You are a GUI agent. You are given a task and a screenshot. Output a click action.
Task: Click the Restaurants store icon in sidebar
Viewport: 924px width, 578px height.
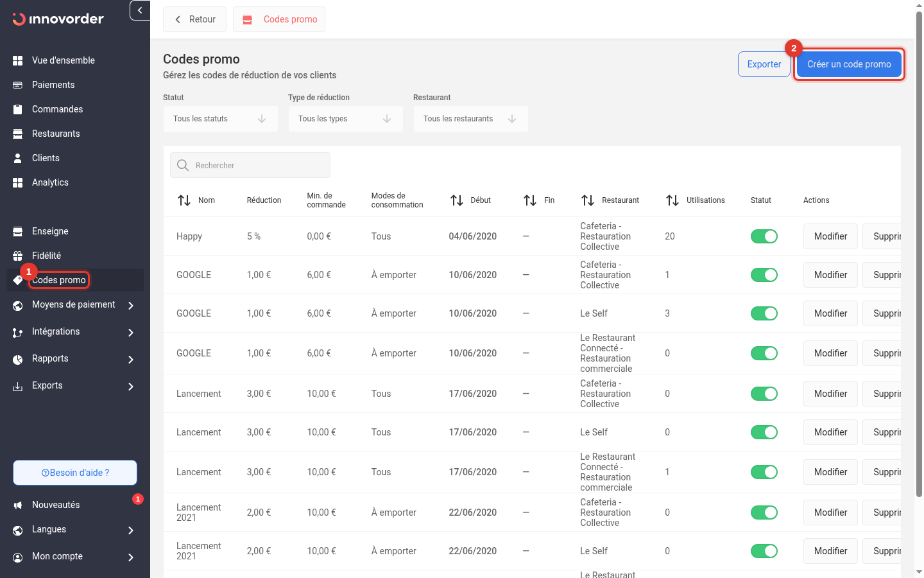tap(18, 134)
